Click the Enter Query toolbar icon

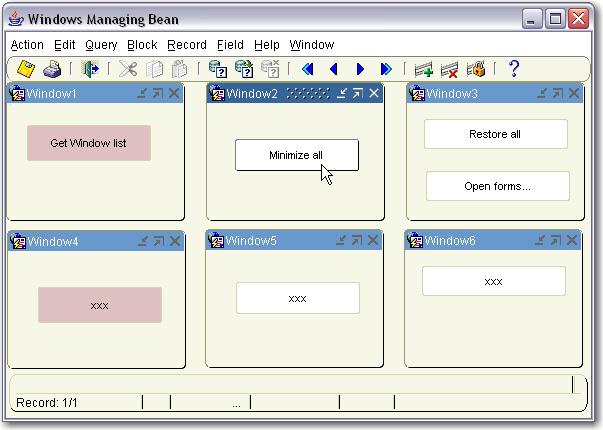[x=218, y=69]
